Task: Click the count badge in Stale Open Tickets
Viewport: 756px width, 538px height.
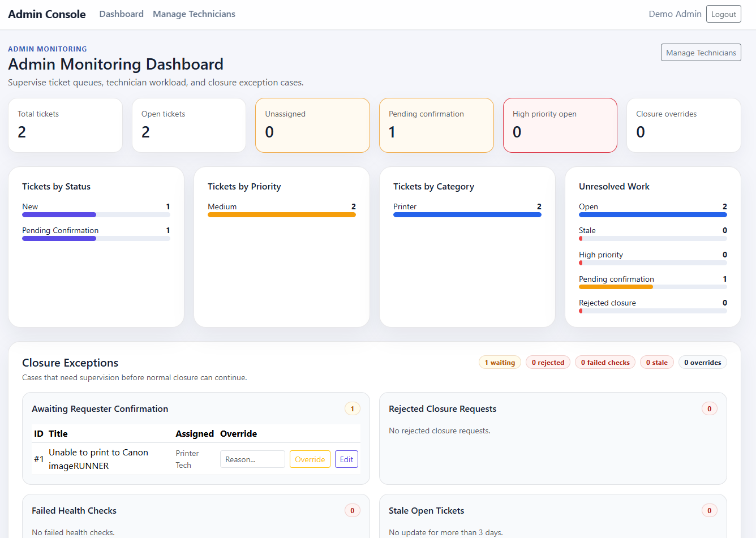Action: [710, 511]
